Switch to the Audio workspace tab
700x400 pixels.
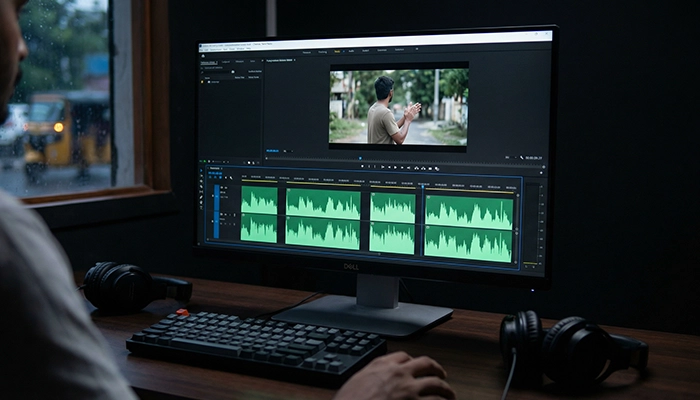(x=352, y=51)
